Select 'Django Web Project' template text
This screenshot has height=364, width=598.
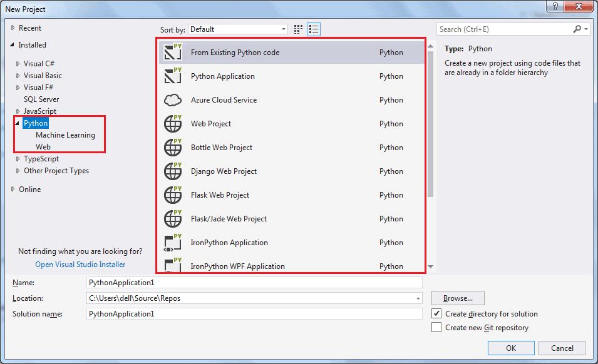[224, 171]
